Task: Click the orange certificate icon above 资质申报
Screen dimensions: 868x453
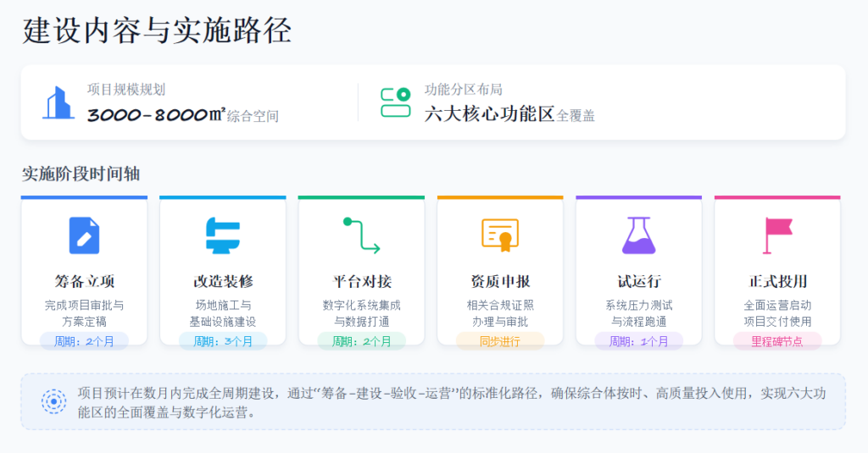Action: [x=500, y=234]
